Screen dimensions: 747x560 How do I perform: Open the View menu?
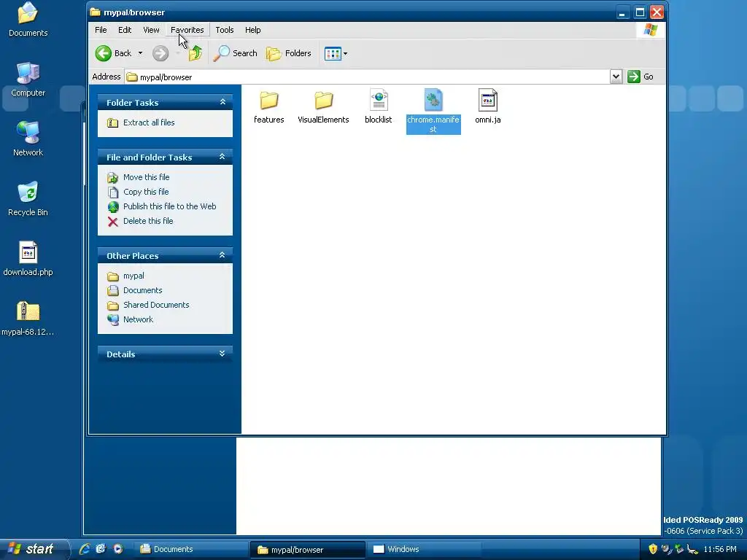coord(151,30)
